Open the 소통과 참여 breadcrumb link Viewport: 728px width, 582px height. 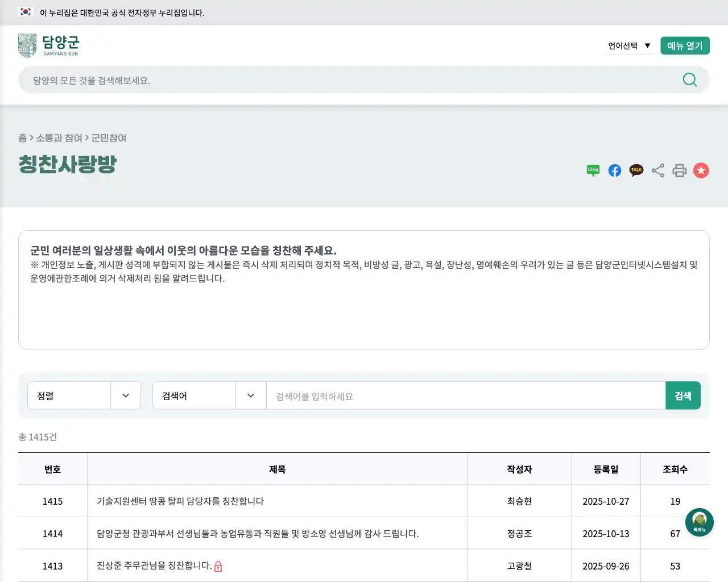[59, 138]
